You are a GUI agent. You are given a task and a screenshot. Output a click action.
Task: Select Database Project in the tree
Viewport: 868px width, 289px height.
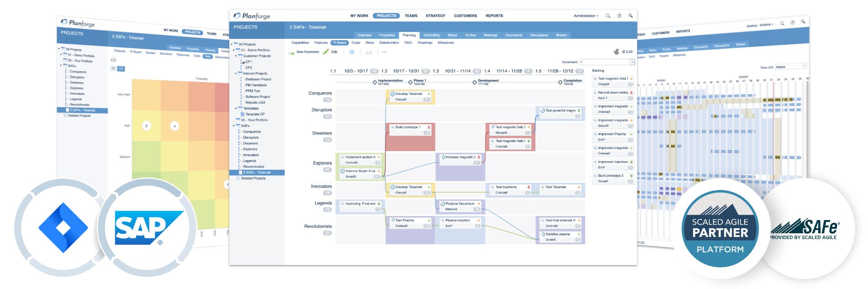258,79
